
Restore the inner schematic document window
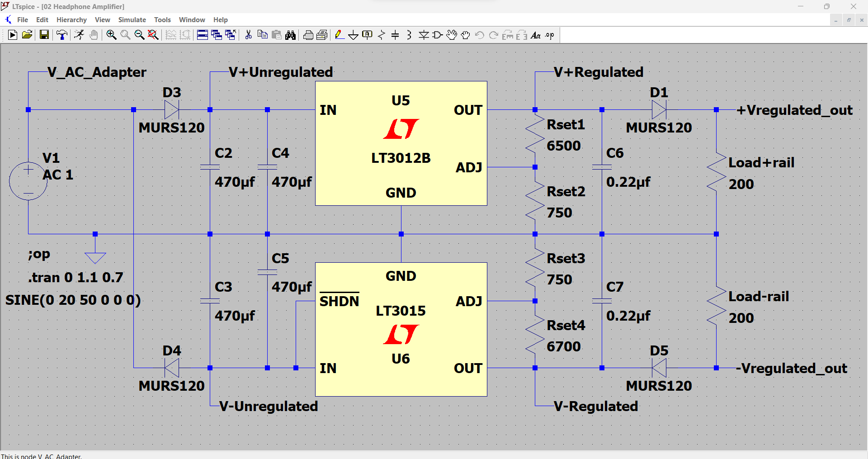tap(849, 20)
